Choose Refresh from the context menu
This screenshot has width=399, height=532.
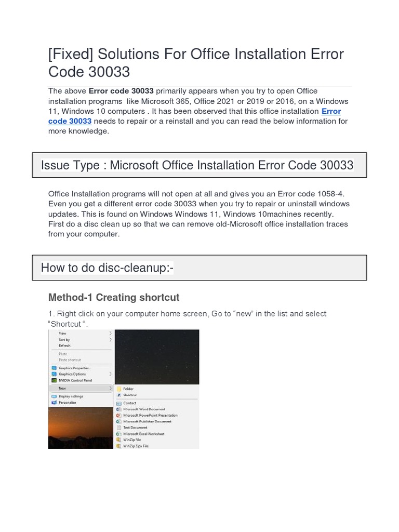point(64,345)
